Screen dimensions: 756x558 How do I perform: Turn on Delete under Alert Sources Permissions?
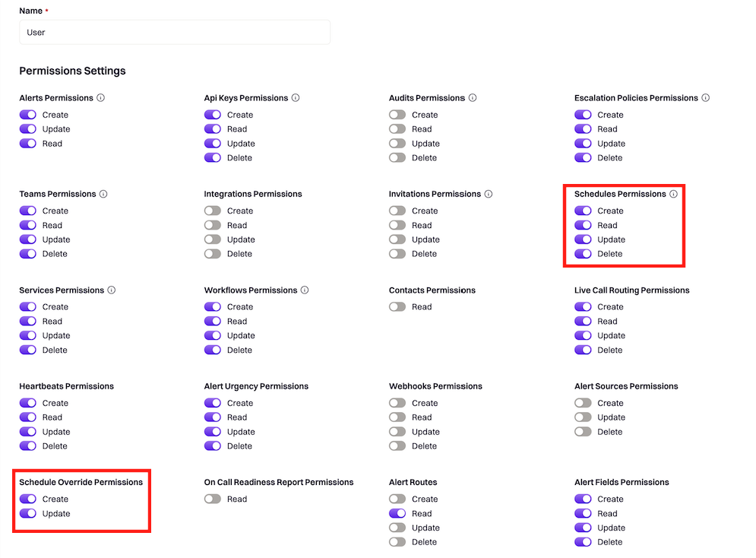pyautogui.click(x=583, y=432)
